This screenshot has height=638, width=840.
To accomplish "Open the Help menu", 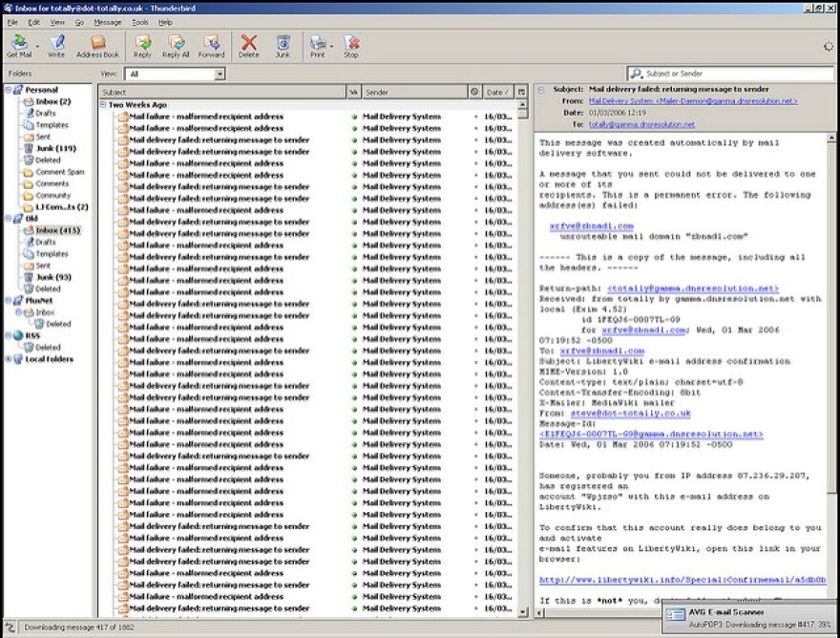I will (165, 23).
